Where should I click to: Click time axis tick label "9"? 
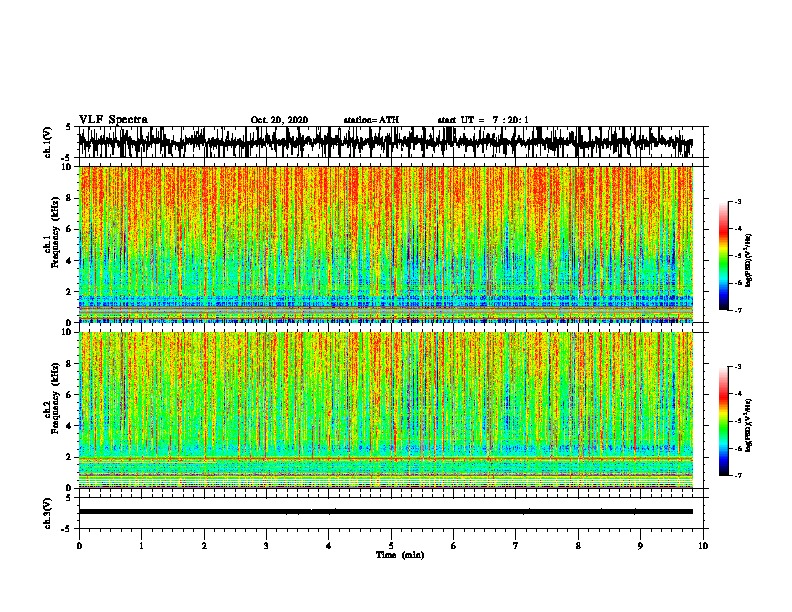point(640,546)
